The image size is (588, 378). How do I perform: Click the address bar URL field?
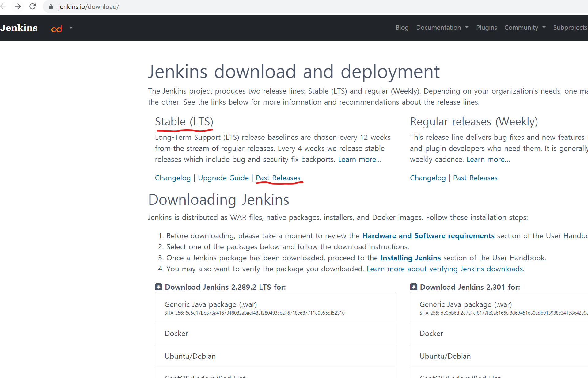(316, 7)
